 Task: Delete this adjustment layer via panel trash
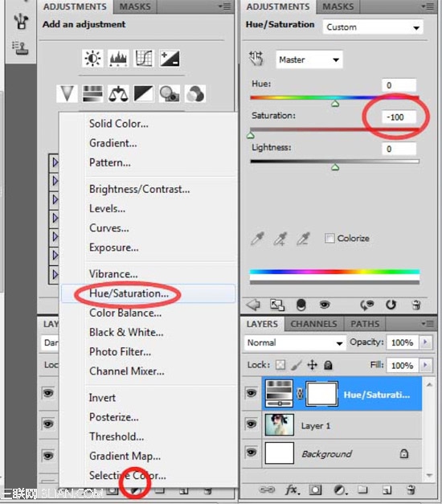pyautogui.click(x=416, y=305)
